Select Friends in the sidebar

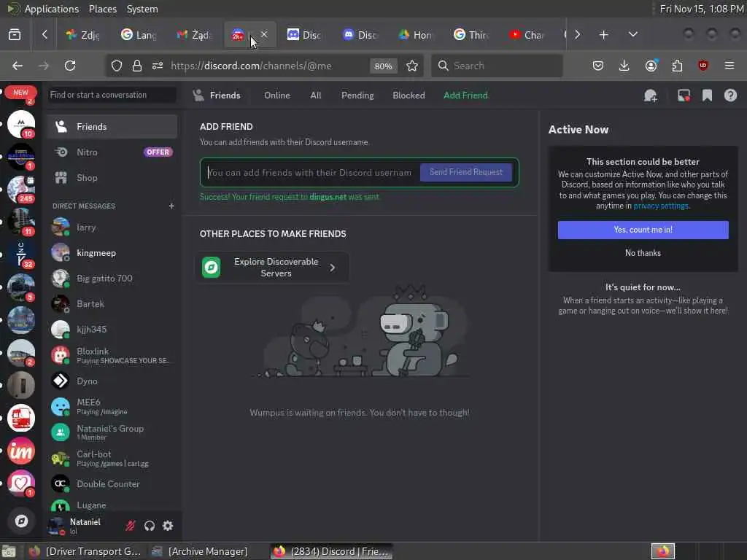(x=112, y=127)
